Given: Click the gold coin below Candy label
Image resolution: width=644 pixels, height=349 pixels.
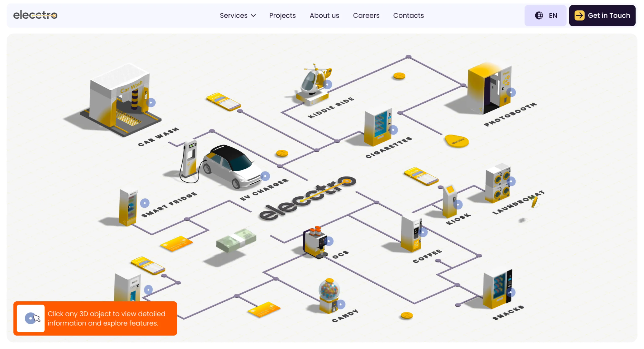Looking at the screenshot, I should point(406,316).
